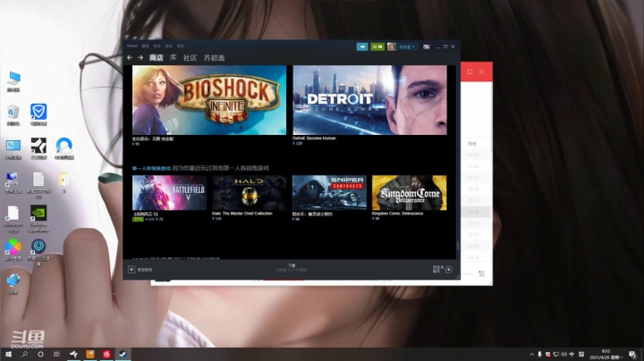Open the taskbar clock and date
644x361 pixels.
tap(606, 354)
